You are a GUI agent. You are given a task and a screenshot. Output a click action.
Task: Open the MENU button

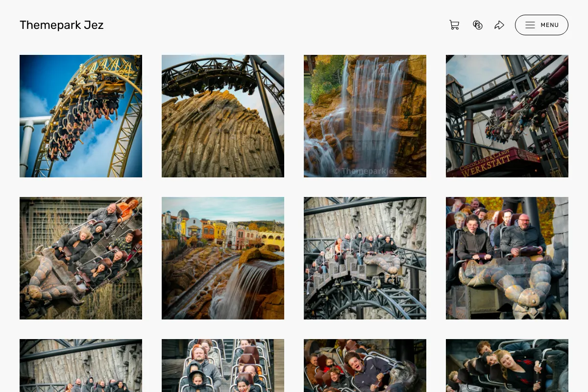coord(541,25)
